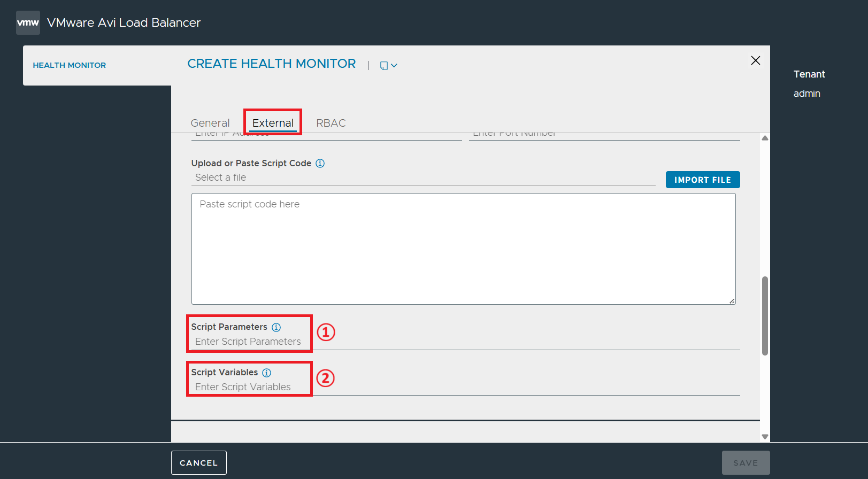Click the scroll up arrow of the form
The width and height of the screenshot is (868, 479).
pos(765,138)
